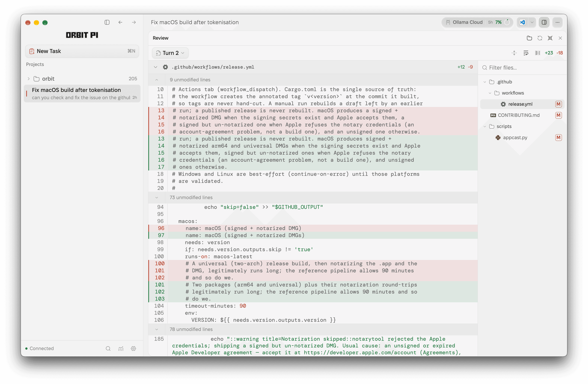Toggle split diff view icon
588x384 pixels.
(537, 53)
